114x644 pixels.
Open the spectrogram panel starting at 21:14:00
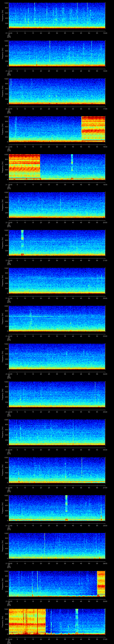(x=57, y=16)
